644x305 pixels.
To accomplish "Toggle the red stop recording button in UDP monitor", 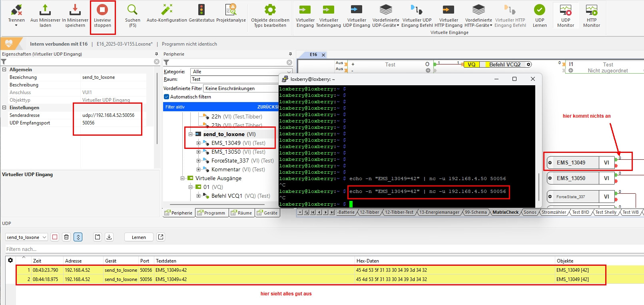I will pyautogui.click(x=55, y=237).
